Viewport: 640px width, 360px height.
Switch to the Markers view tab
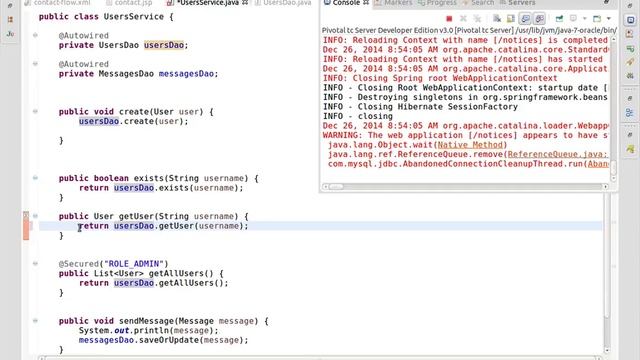click(x=393, y=3)
